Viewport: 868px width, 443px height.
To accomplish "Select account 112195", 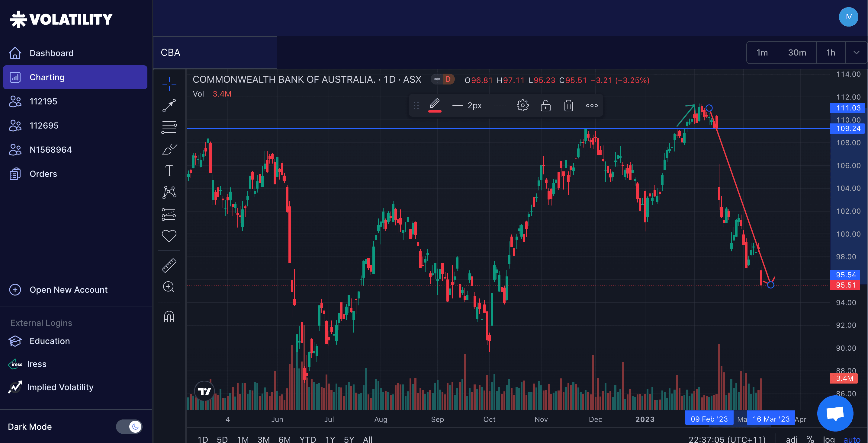I will click(x=75, y=101).
